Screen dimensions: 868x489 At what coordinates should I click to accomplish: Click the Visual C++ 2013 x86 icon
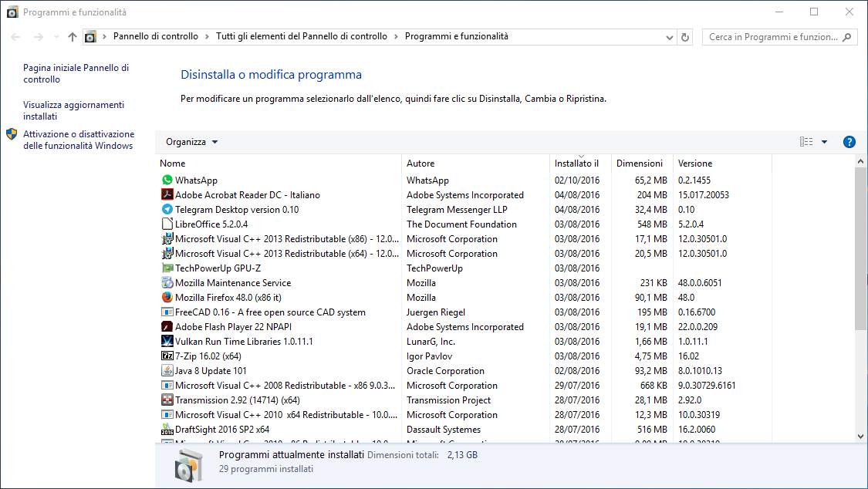coord(167,238)
